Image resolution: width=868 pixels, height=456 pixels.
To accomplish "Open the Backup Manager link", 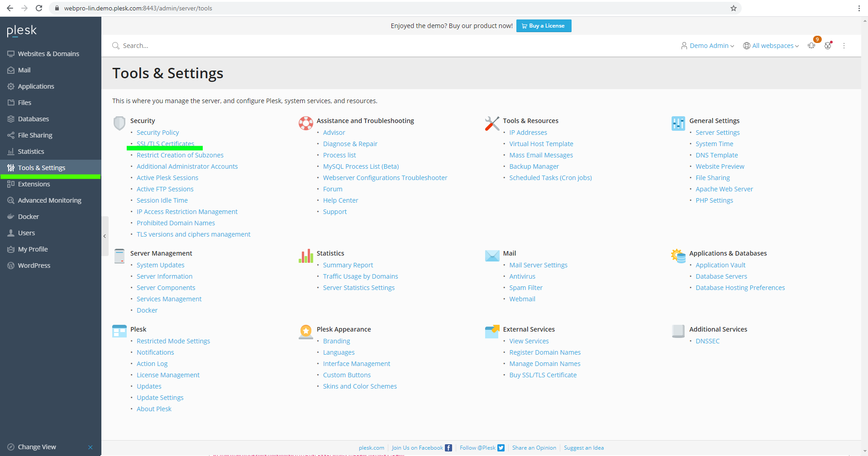I will [x=534, y=166].
